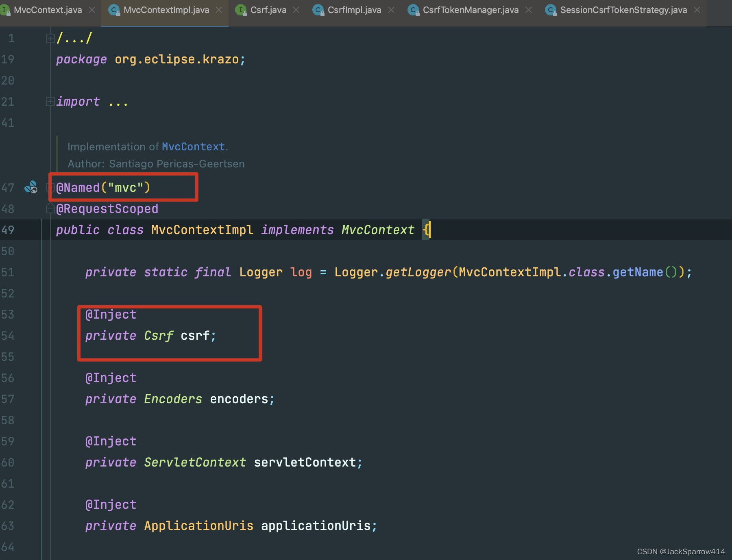The height and width of the screenshot is (560, 732).
Task: Open the MvcContext link in the doc comment
Action: click(x=193, y=147)
